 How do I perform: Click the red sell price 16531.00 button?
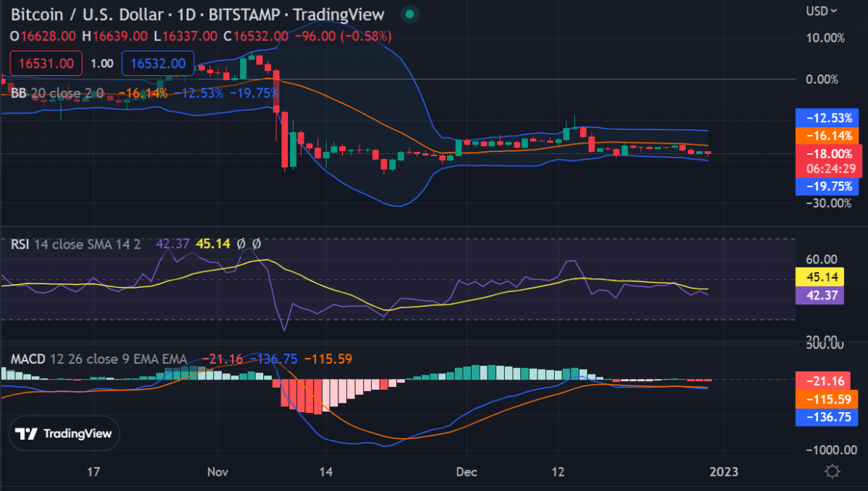[x=46, y=64]
